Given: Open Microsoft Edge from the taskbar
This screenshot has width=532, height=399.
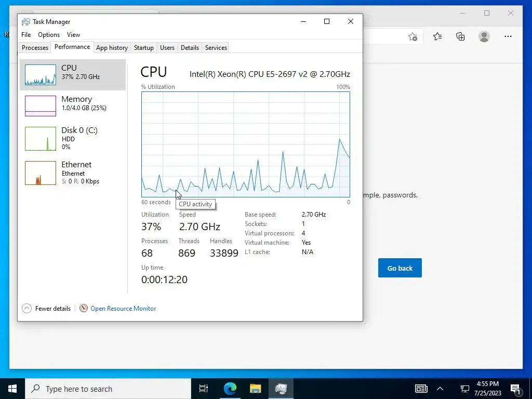Looking at the screenshot, I should [230, 389].
